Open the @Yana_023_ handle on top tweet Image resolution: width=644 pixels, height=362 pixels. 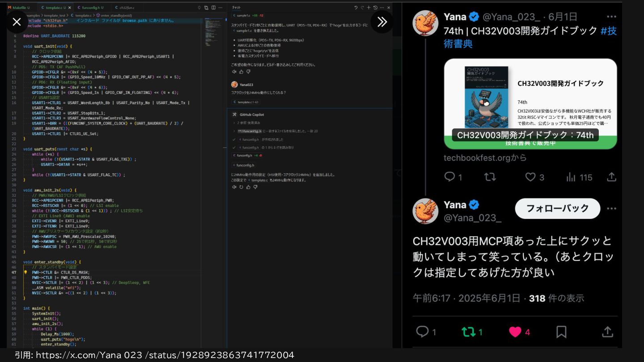click(x=512, y=17)
